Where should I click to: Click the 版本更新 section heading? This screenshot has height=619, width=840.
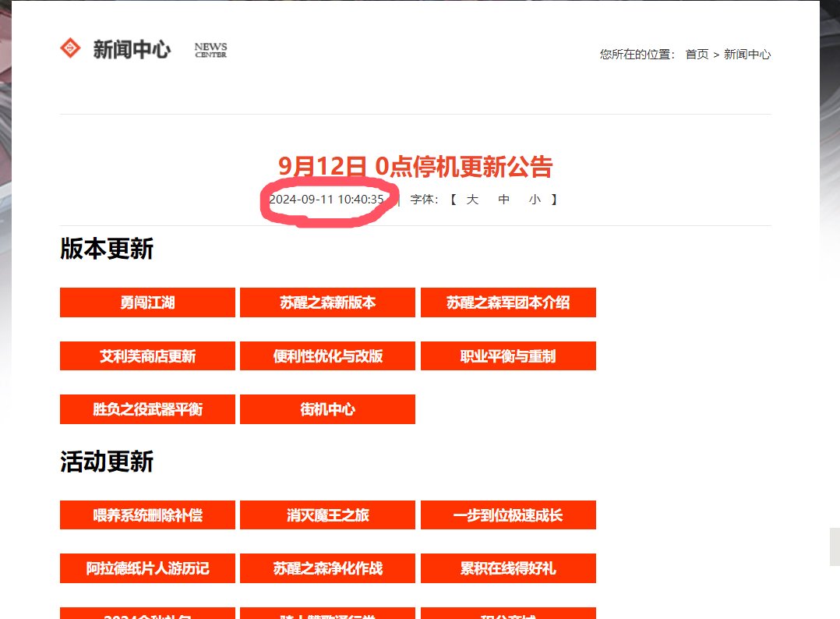tap(107, 249)
